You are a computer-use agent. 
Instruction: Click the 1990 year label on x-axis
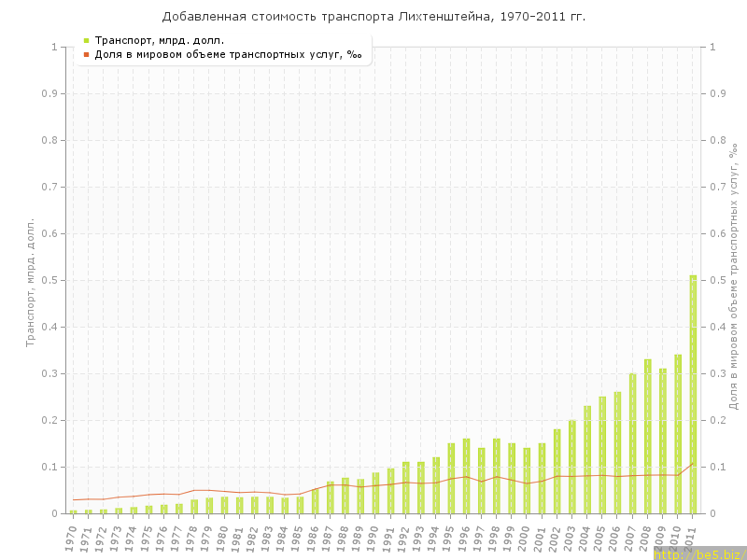pyautogui.click(x=373, y=537)
